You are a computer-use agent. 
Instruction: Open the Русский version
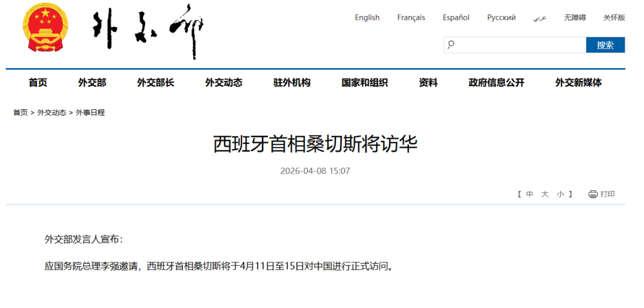(501, 18)
